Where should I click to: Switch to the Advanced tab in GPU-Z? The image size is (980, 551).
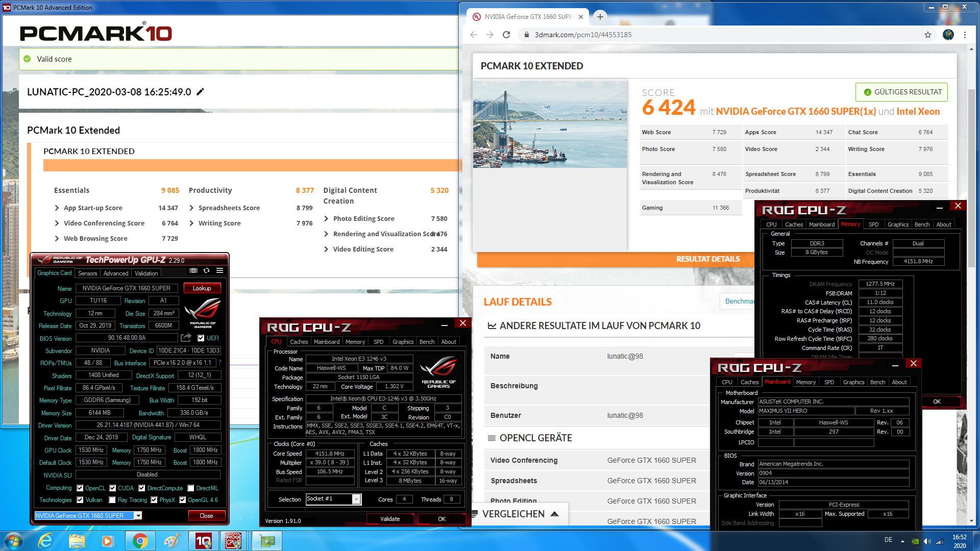[116, 273]
